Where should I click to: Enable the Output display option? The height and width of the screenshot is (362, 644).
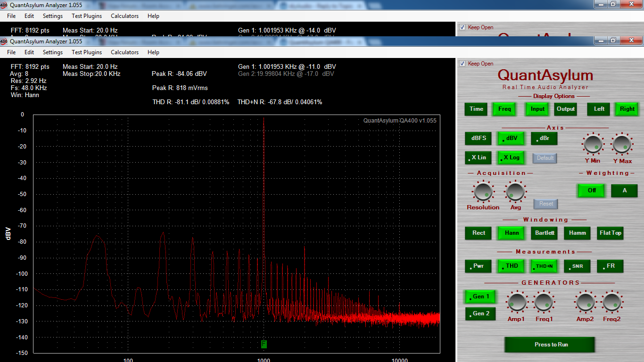click(566, 109)
